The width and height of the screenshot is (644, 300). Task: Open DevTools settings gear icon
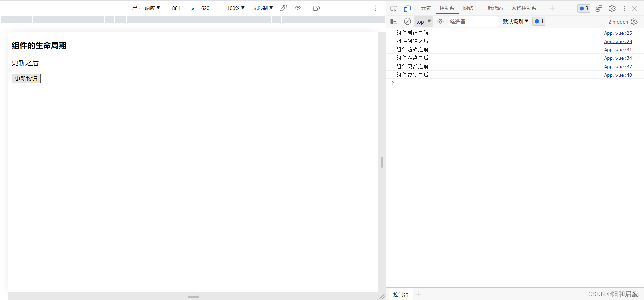[612, 8]
